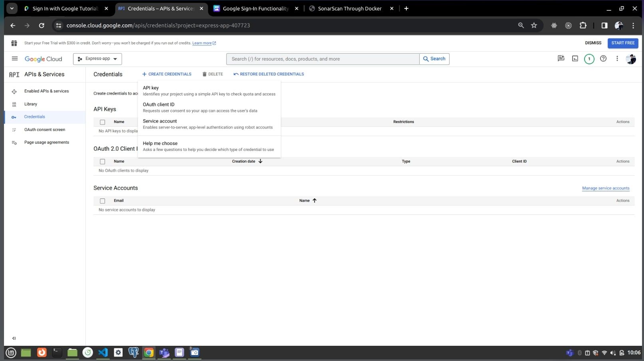
Task: Open the Google account avatar in Cloud console
Action: [631, 59]
